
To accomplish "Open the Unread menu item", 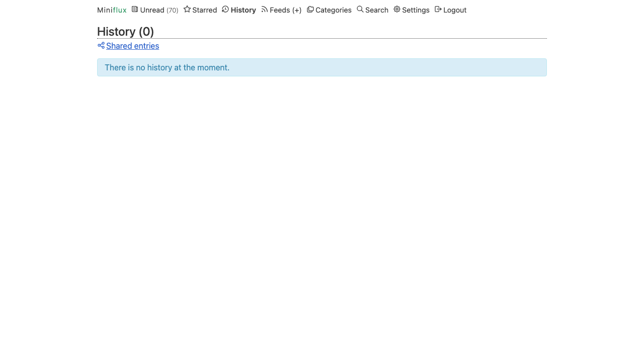I will click(152, 10).
